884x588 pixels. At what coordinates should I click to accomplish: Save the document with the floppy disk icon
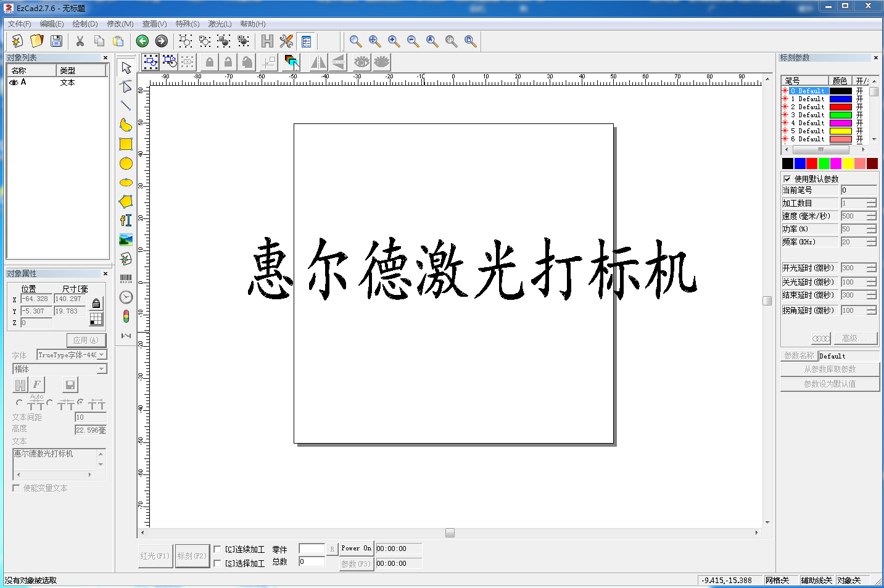56,41
